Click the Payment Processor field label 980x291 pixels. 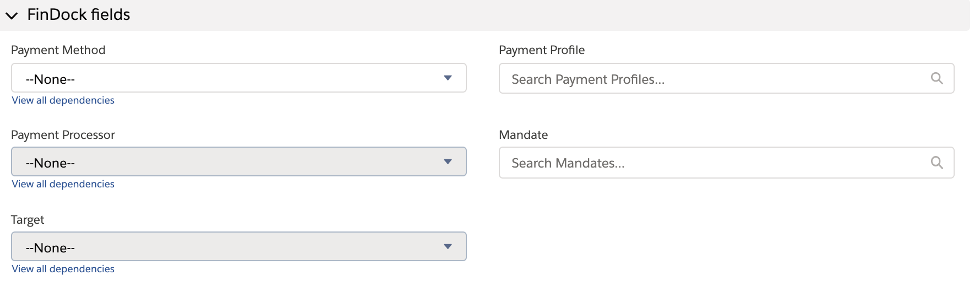tap(63, 135)
